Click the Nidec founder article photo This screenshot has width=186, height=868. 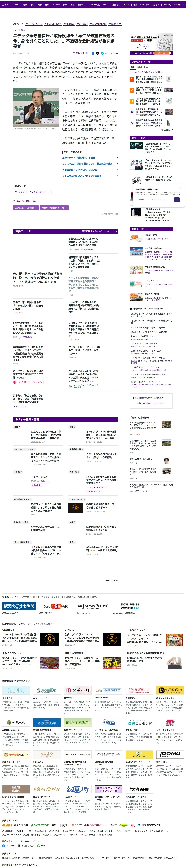pos(36,107)
